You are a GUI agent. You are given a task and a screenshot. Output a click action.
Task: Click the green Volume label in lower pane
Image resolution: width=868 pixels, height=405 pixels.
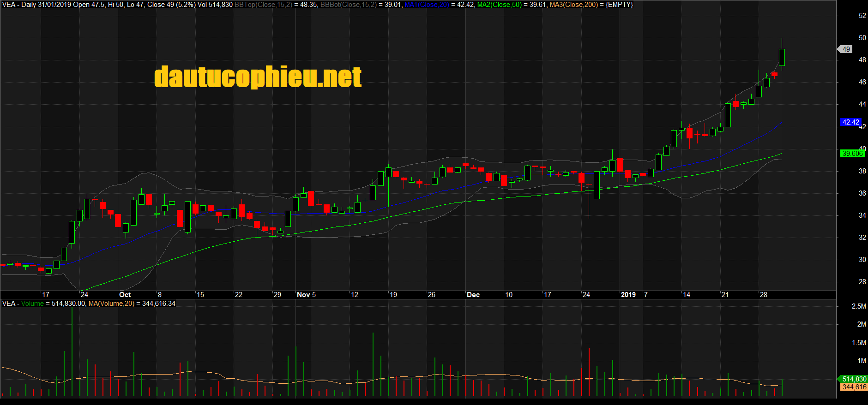[x=32, y=304]
